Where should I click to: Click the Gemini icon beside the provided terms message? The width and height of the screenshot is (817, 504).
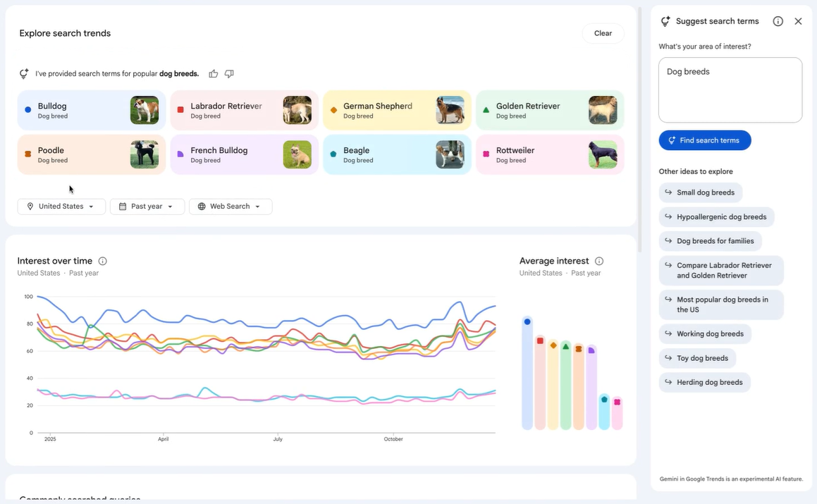pyautogui.click(x=23, y=73)
